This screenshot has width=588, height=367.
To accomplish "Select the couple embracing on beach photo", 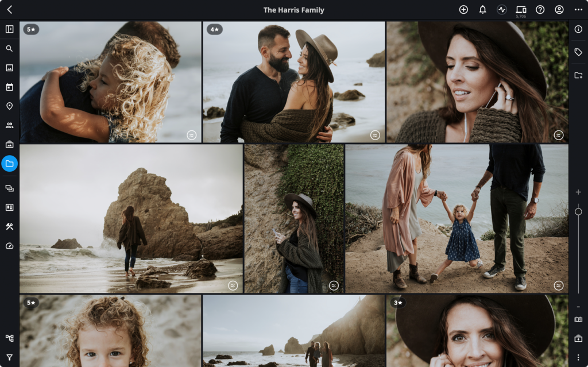I will pyautogui.click(x=293, y=82).
